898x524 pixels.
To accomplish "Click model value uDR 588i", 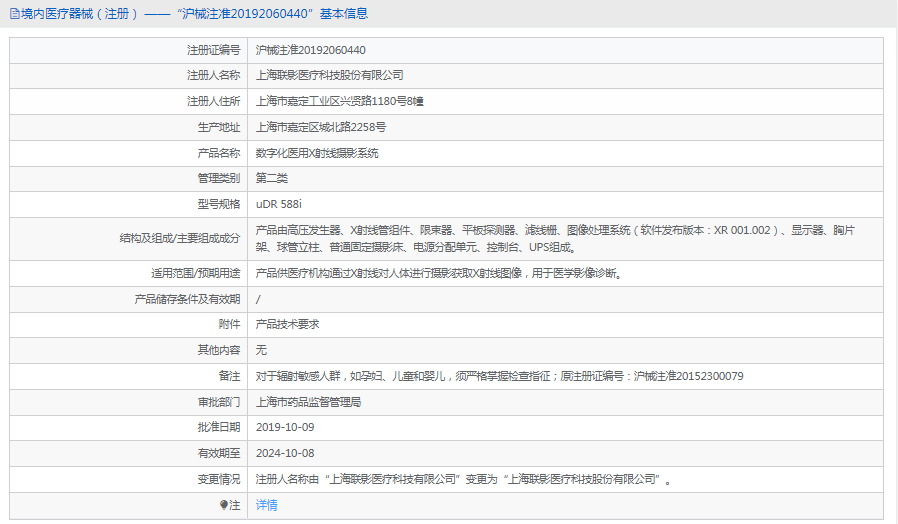I will (x=278, y=204).
